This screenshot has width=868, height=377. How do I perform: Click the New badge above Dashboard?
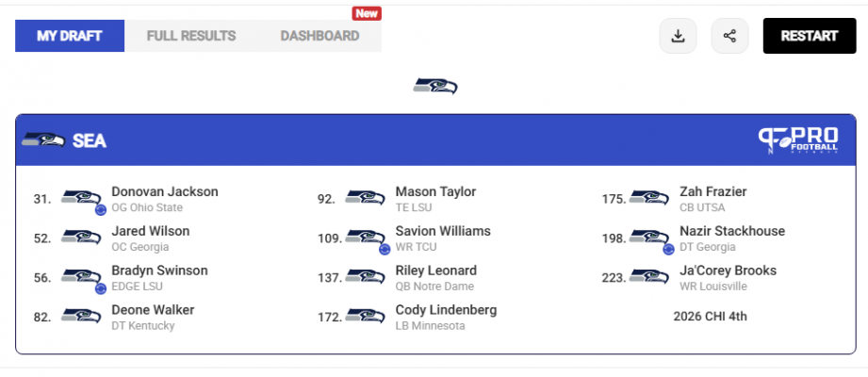(x=367, y=13)
